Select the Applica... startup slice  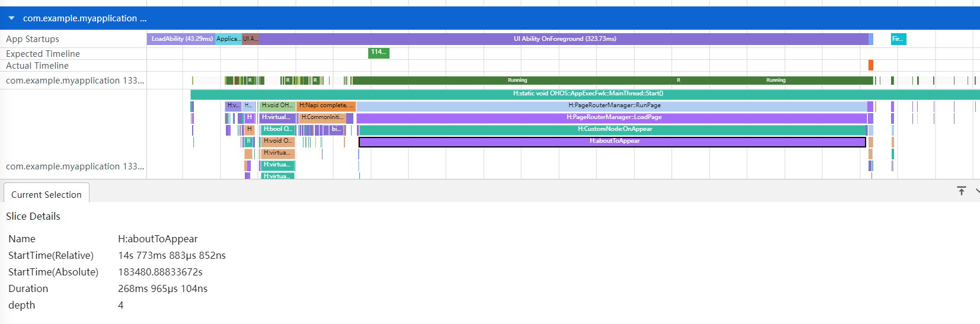[228, 39]
